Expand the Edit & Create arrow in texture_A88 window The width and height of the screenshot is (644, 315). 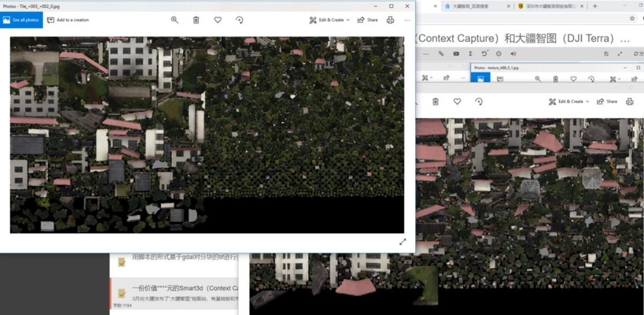619,78
